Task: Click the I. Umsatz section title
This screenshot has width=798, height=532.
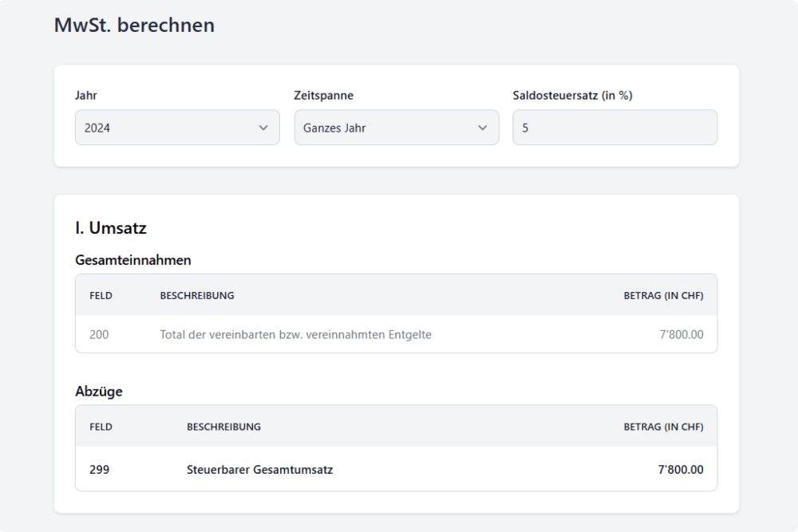Action: (110, 228)
